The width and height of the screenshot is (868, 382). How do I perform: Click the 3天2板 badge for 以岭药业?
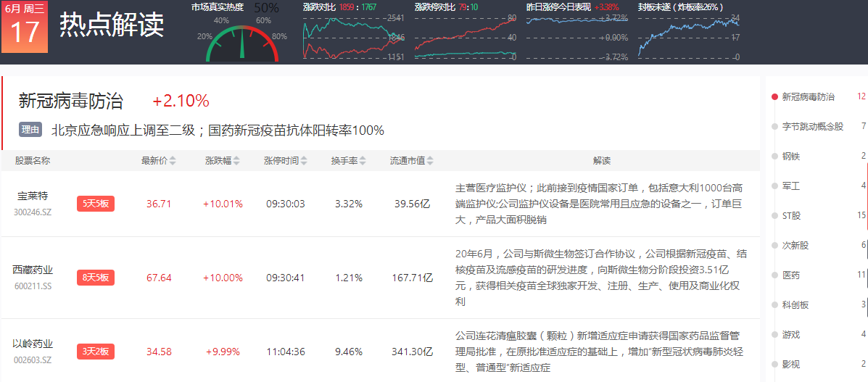(96, 352)
